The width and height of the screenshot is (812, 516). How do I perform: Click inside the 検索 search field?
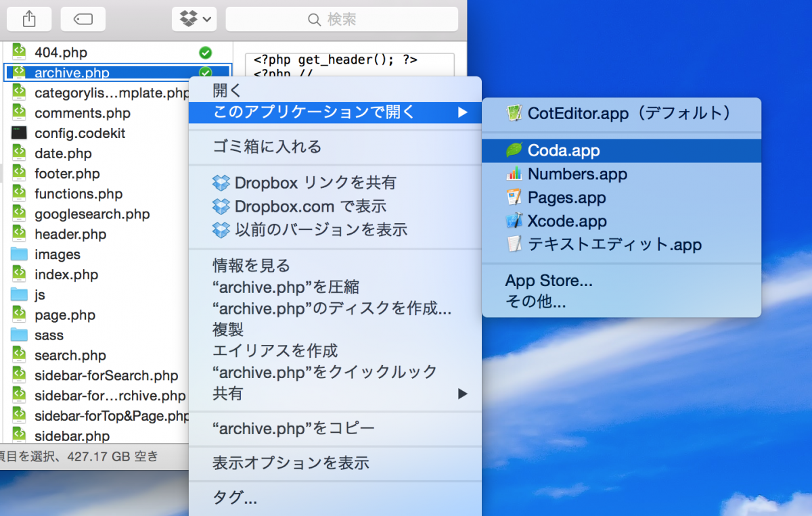tap(341, 19)
